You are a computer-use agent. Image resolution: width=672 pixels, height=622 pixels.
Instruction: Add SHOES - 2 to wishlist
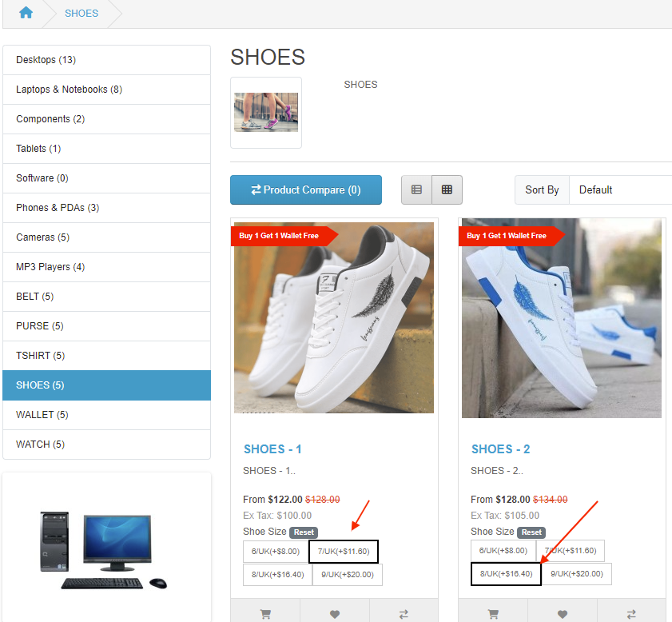(x=563, y=613)
